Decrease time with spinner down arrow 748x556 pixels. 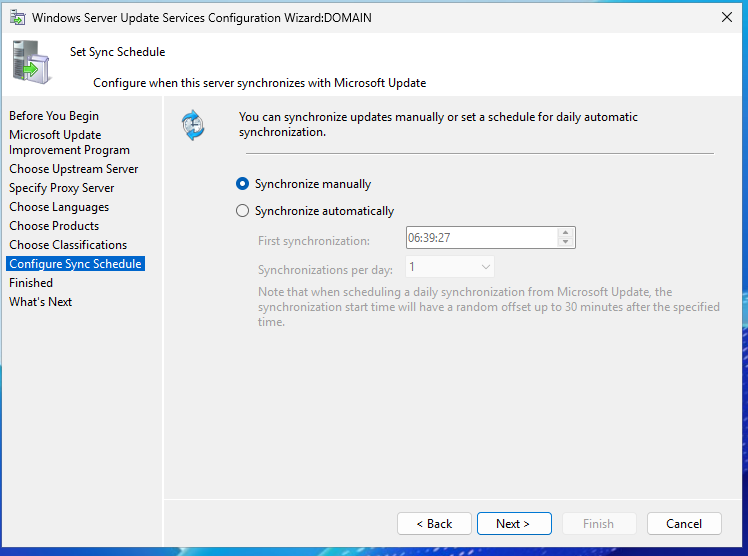click(x=565, y=242)
